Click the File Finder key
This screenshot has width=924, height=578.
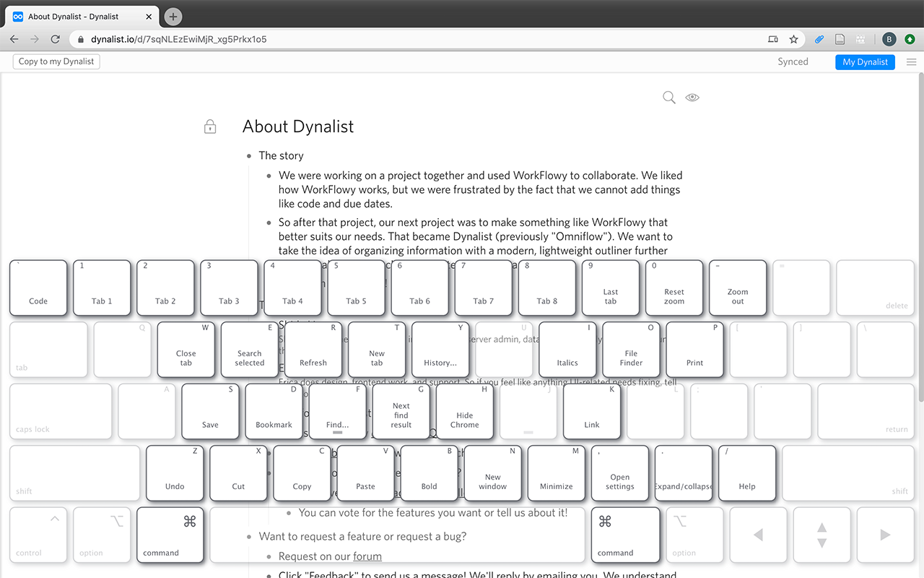pos(631,350)
